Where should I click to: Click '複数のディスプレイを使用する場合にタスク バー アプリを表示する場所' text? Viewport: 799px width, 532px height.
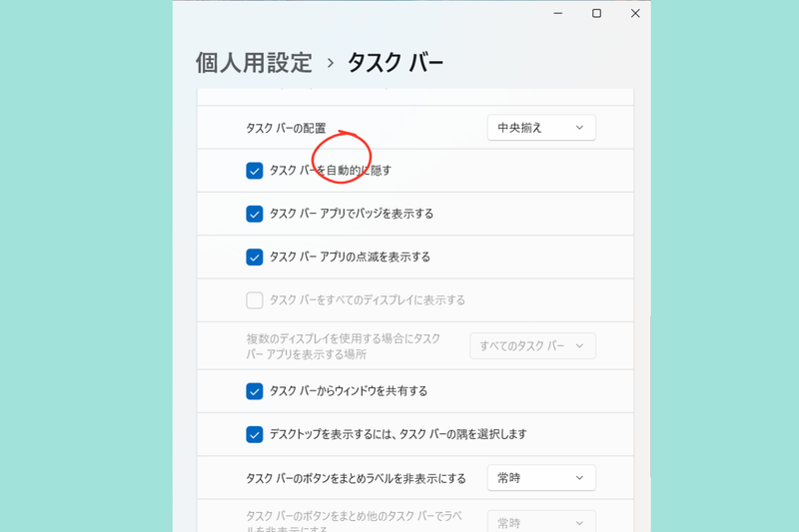[x=343, y=346]
